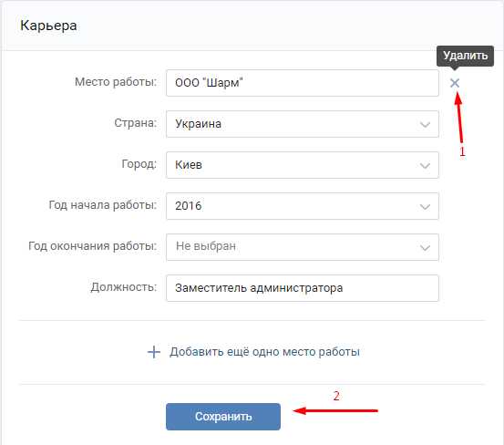Click the Страна field label

pos(136,123)
